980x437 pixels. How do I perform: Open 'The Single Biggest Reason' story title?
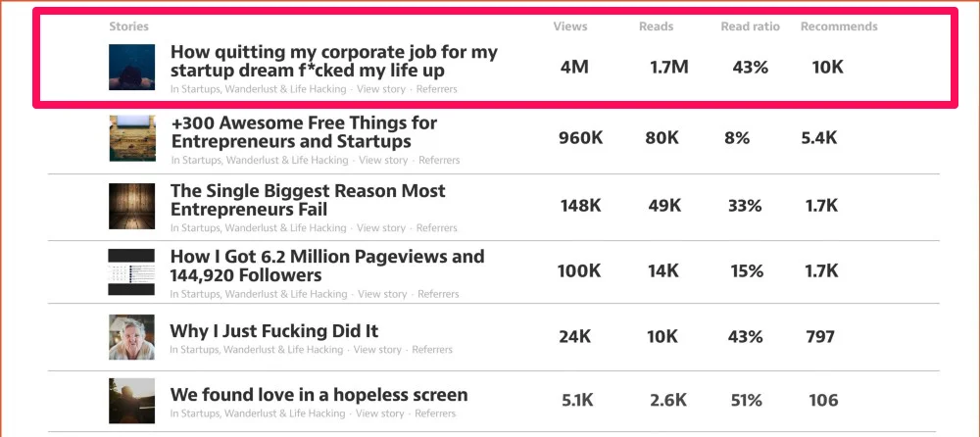(308, 200)
